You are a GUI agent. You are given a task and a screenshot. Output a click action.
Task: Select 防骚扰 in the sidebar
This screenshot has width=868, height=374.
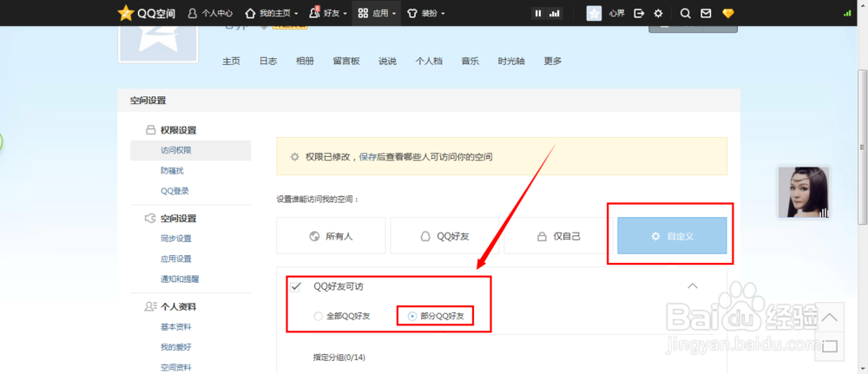click(172, 171)
